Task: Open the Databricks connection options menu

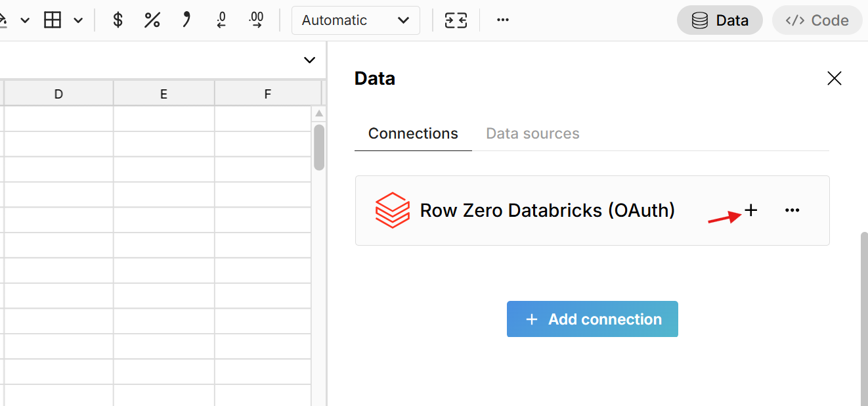Action: pos(792,210)
